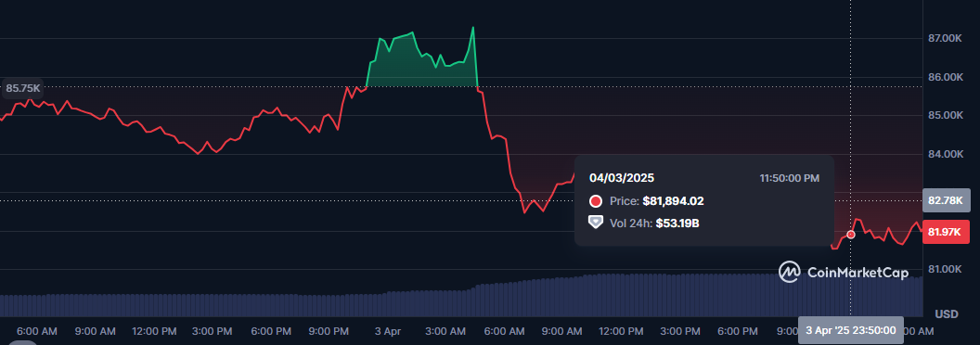Viewport: 980px width, 345px height.
Task: Click the gray 82.78K price axis tag
Action: tap(946, 200)
